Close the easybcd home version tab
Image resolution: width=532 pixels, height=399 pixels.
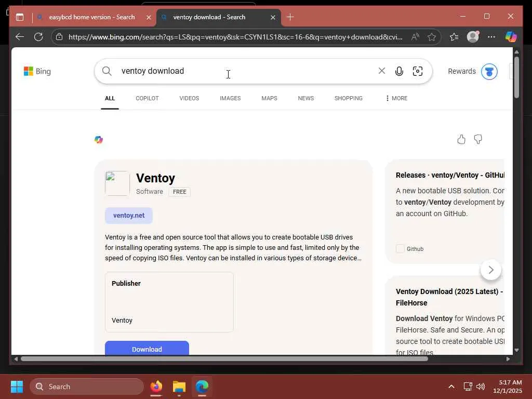coord(149,17)
